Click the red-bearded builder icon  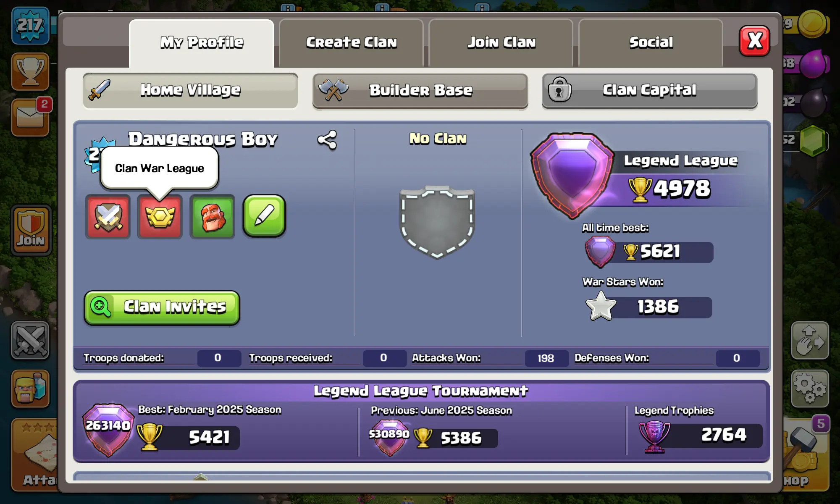(x=212, y=217)
